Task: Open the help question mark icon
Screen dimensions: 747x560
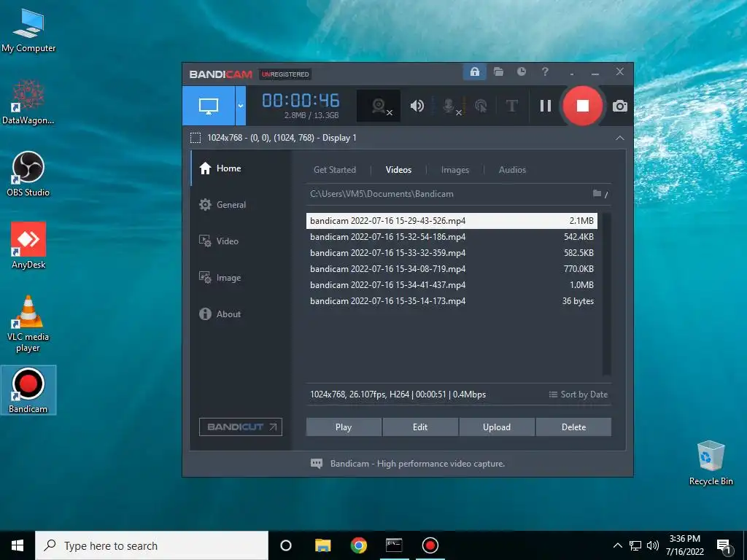Action: (545, 72)
